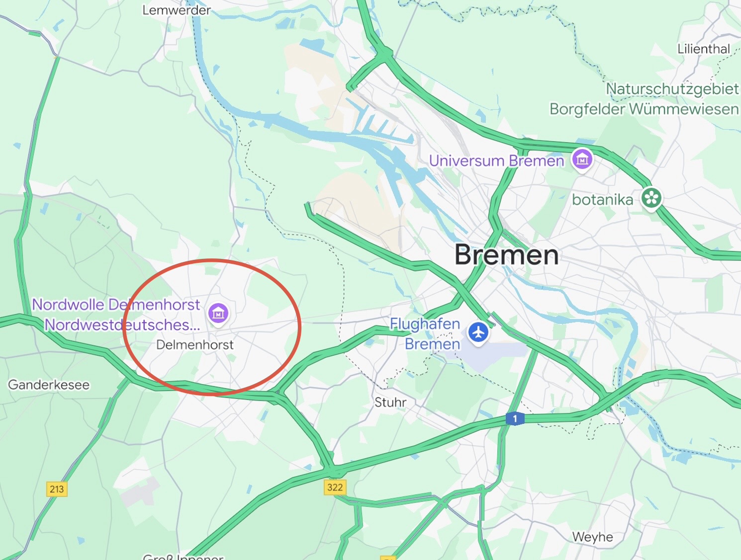Click the botanika garden marker icon

click(651, 198)
